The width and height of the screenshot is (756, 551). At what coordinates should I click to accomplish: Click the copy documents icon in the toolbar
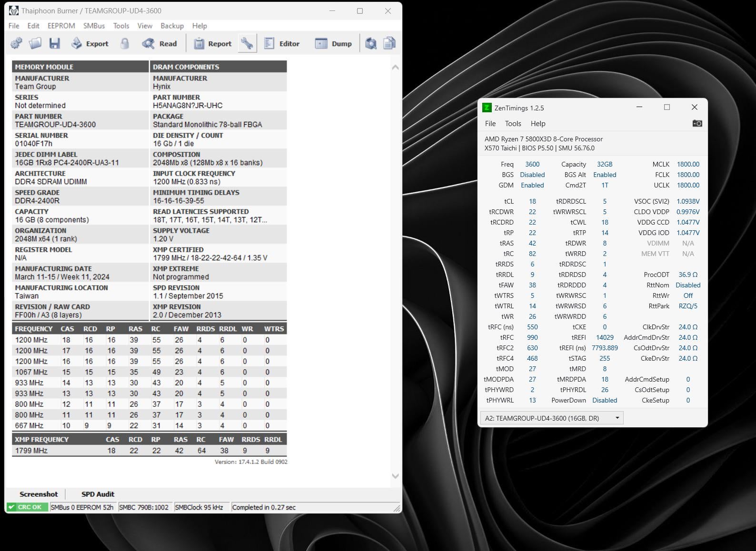[389, 43]
